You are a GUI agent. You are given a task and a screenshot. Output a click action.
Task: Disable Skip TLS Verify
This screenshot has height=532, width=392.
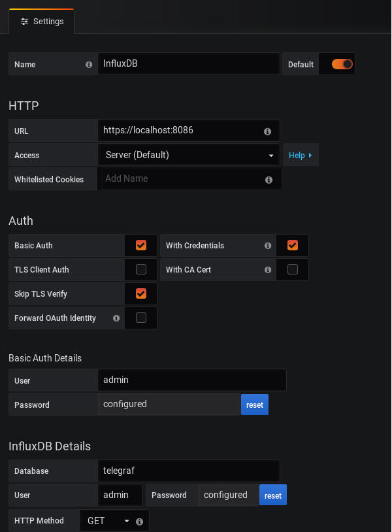[x=140, y=293]
